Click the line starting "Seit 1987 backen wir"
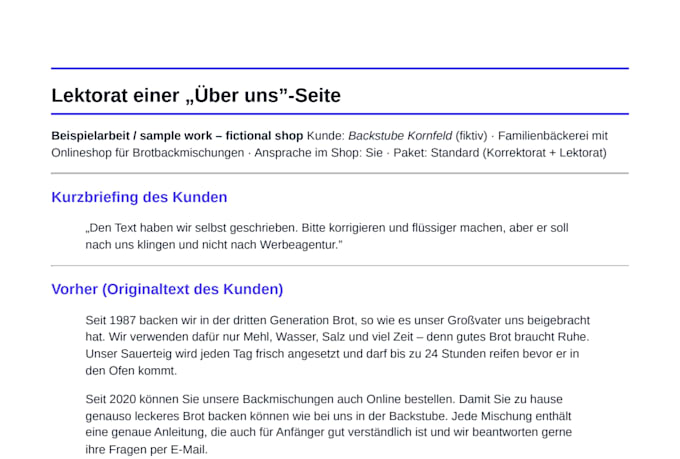The width and height of the screenshot is (680, 459). (337, 320)
